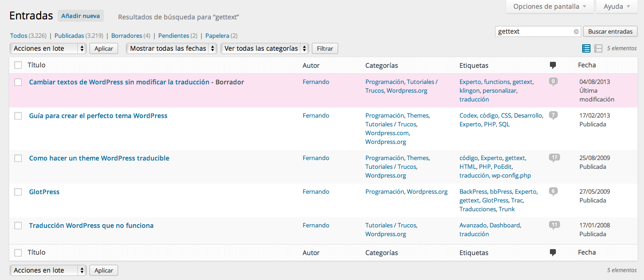Expand Mostrar todas las fechas dropdown

pos(172,48)
